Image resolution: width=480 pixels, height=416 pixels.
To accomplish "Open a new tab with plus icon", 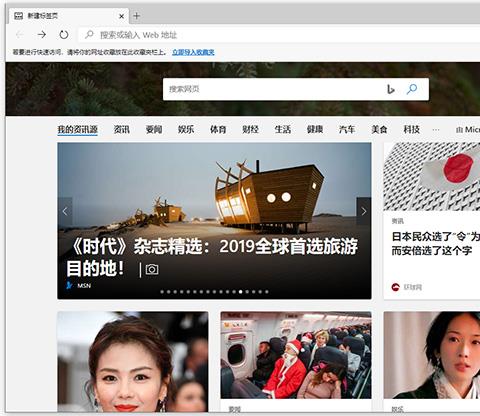I will (x=136, y=16).
